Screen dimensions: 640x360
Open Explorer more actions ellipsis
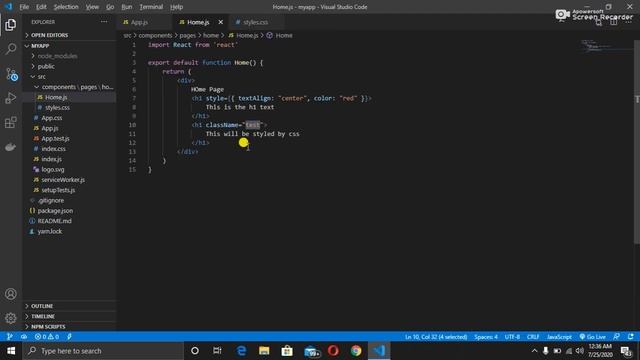(104, 22)
